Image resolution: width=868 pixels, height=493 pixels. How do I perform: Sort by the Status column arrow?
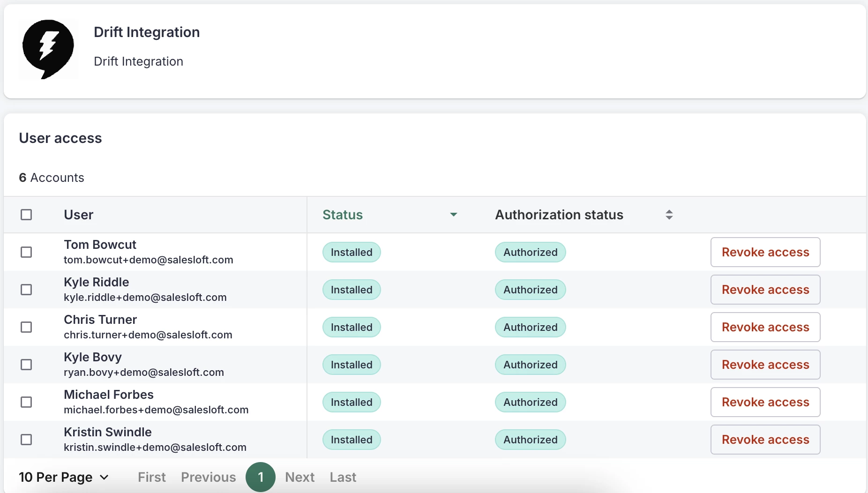click(453, 215)
